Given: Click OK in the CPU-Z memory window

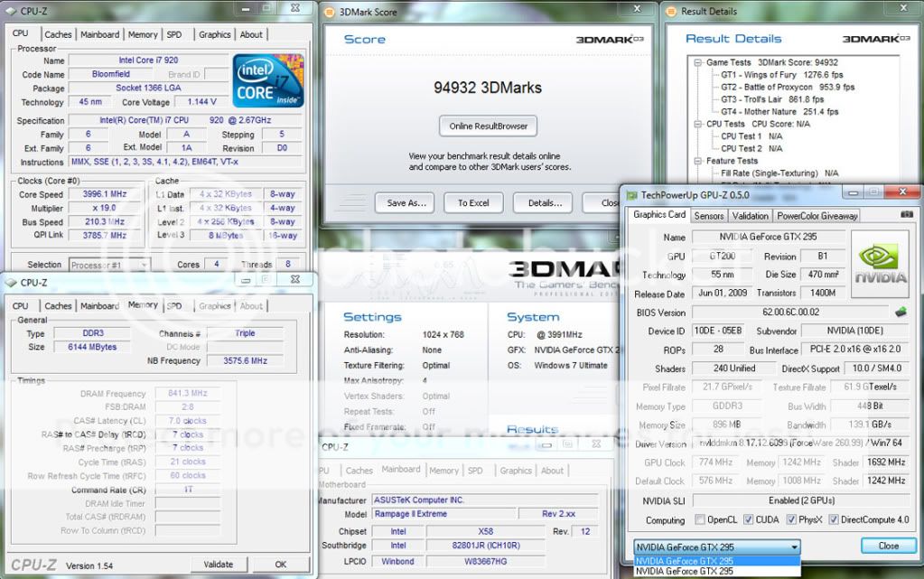Looking at the screenshot, I should (x=281, y=565).
